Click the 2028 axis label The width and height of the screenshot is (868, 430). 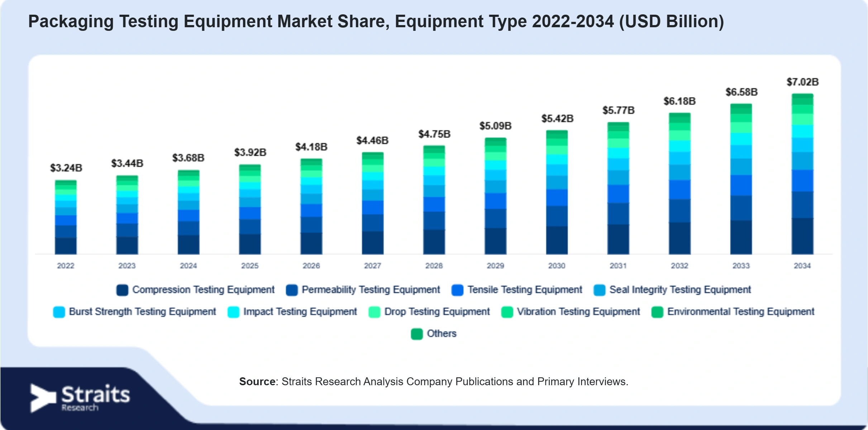[434, 266]
